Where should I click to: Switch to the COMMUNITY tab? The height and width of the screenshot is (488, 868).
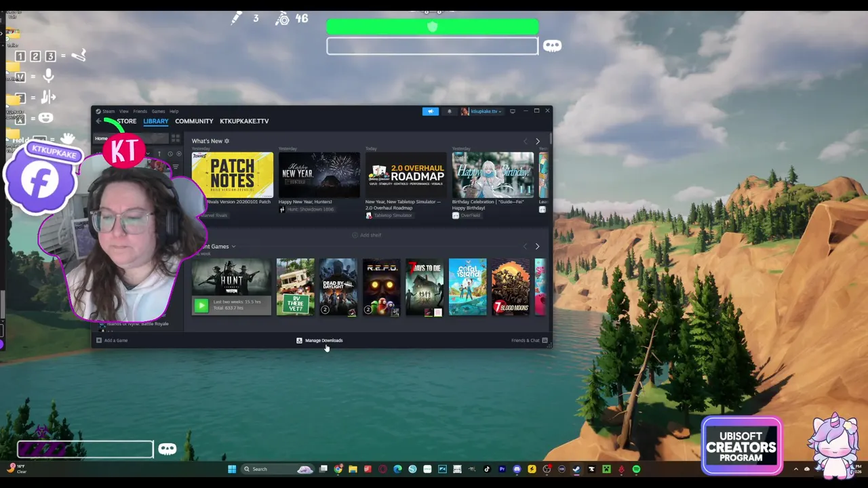pos(194,121)
